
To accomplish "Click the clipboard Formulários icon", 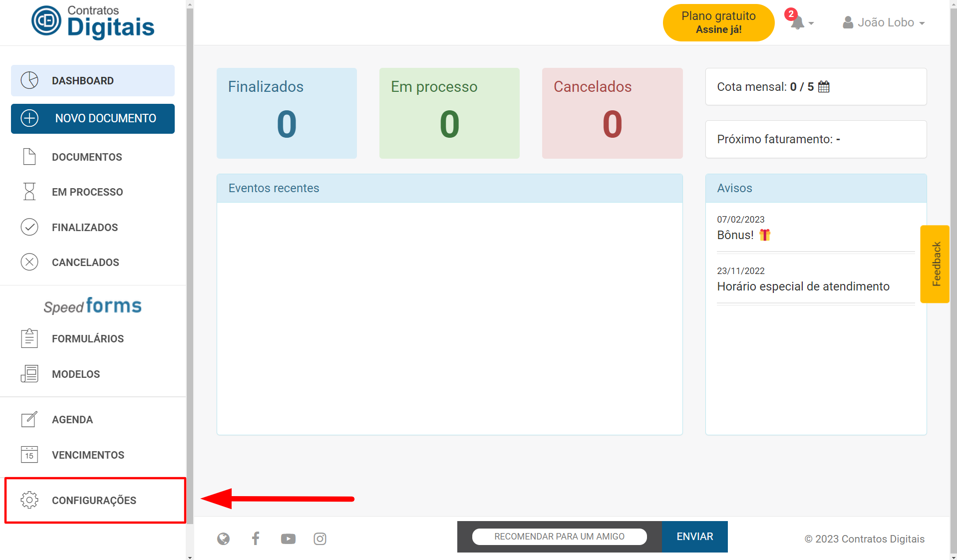I will point(29,338).
